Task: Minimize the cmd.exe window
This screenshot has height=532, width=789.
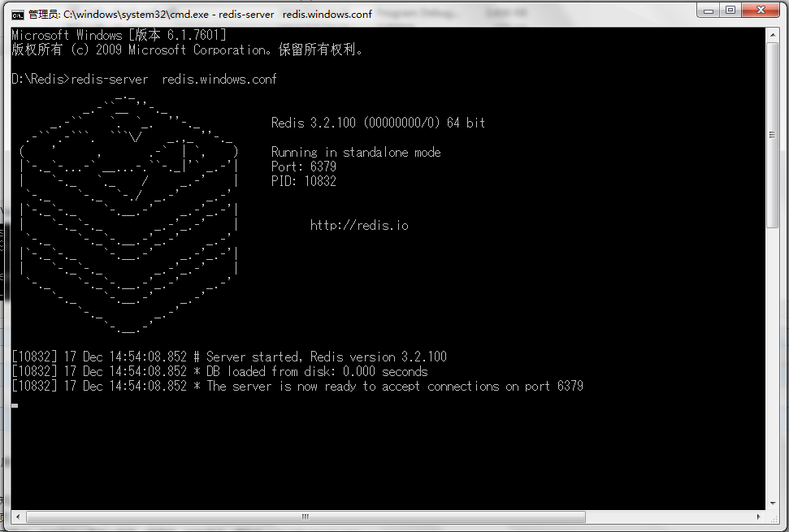Action: pos(709,11)
